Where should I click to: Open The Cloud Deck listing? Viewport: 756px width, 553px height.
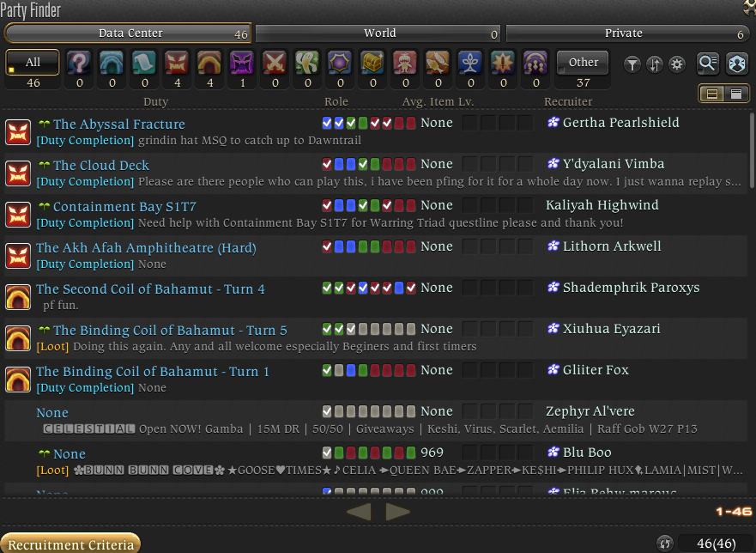point(376,173)
